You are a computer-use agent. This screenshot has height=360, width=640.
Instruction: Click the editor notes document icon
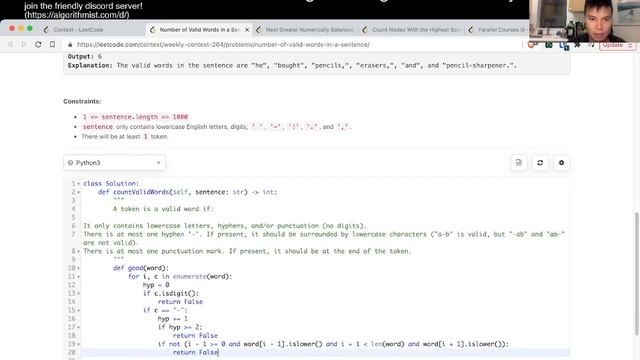519,163
